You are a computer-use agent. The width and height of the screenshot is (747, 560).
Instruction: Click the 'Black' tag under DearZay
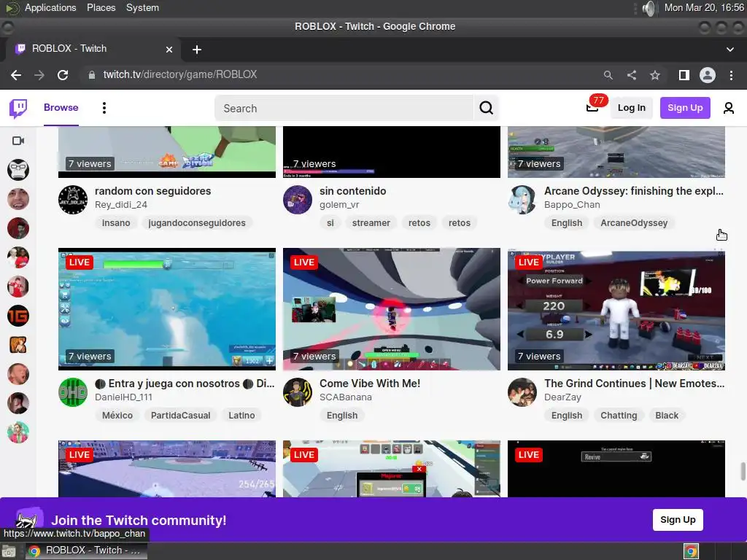pyautogui.click(x=667, y=415)
